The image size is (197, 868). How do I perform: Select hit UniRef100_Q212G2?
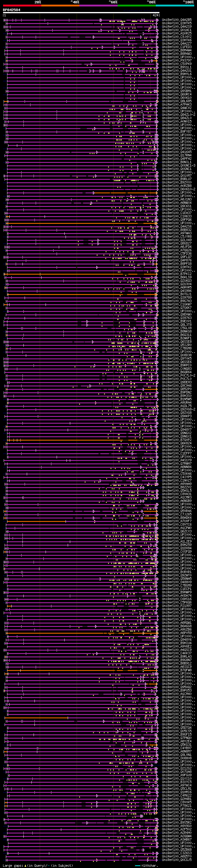177,768
